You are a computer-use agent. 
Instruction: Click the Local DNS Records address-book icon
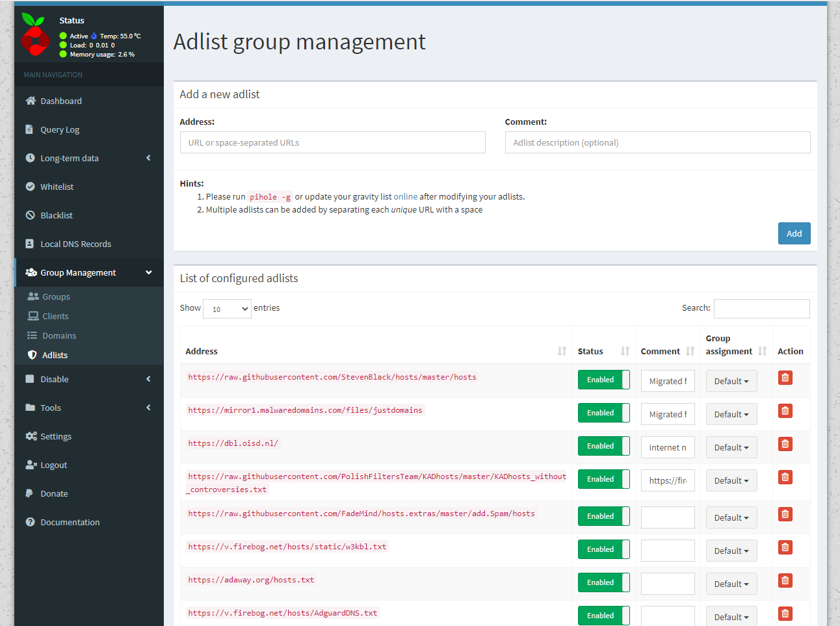pos(29,244)
